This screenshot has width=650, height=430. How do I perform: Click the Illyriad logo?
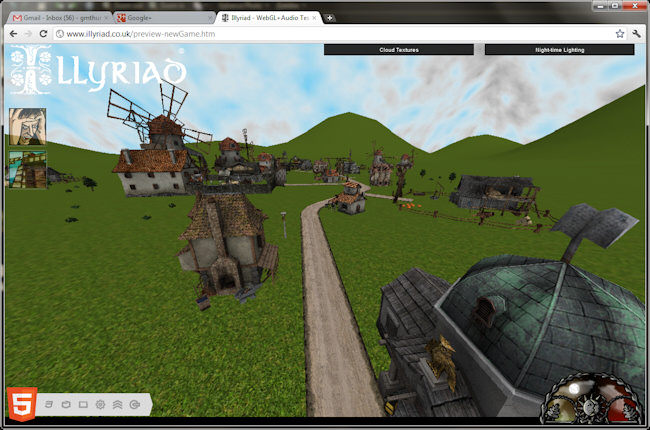pos(98,70)
